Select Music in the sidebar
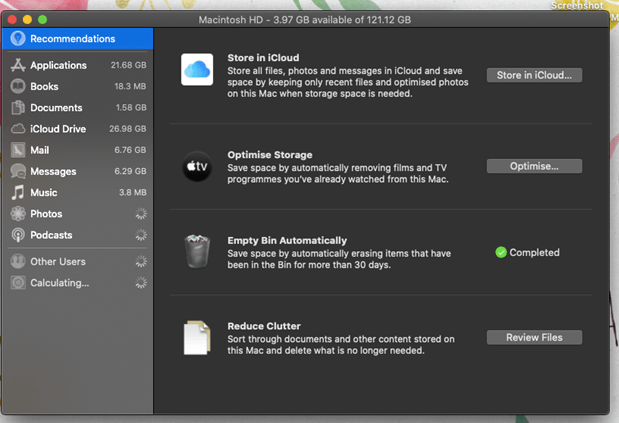 tap(77, 193)
